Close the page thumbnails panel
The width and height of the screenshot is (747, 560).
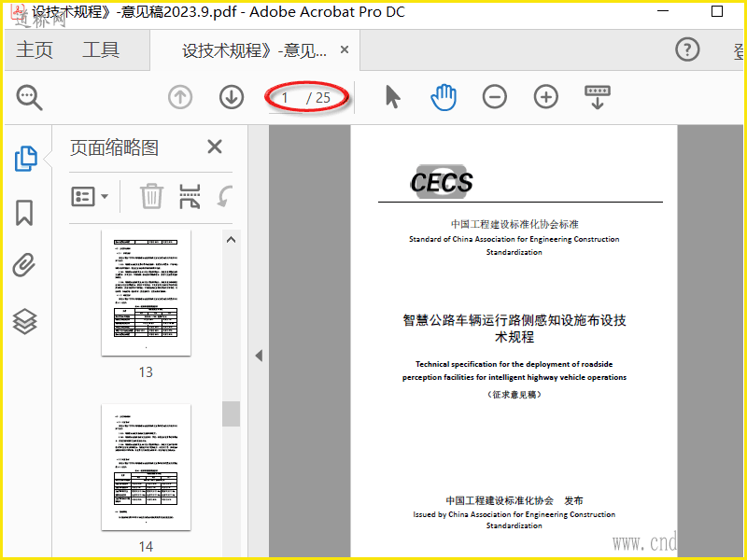pos(215,147)
